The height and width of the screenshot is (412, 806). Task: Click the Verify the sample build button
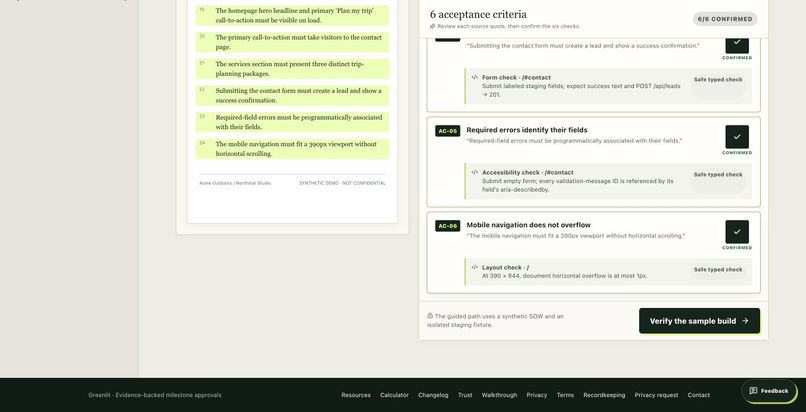click(699, 321)
